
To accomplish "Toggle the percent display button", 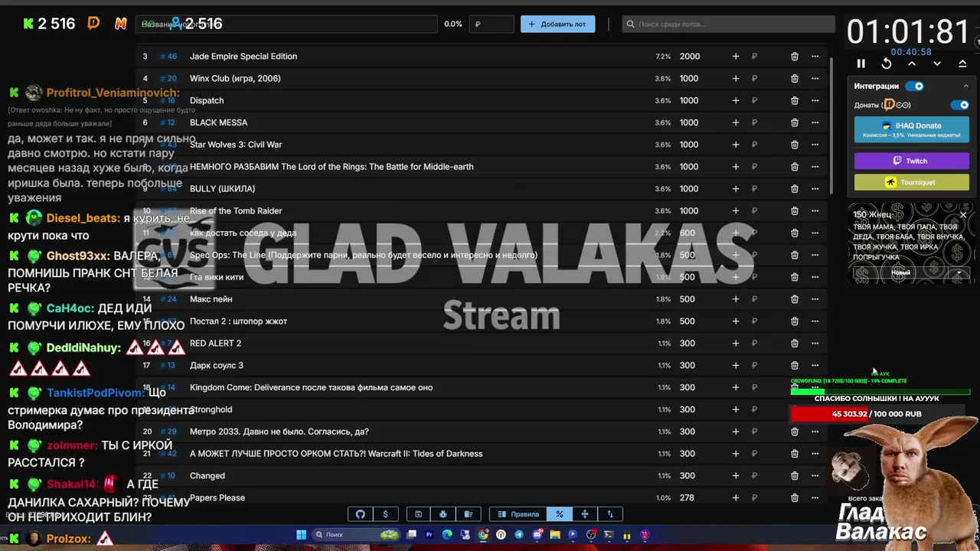I will click(560, 514).
